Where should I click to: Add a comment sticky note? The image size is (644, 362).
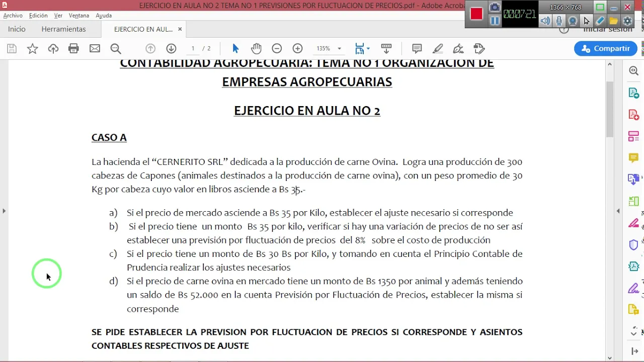[417, 49]
